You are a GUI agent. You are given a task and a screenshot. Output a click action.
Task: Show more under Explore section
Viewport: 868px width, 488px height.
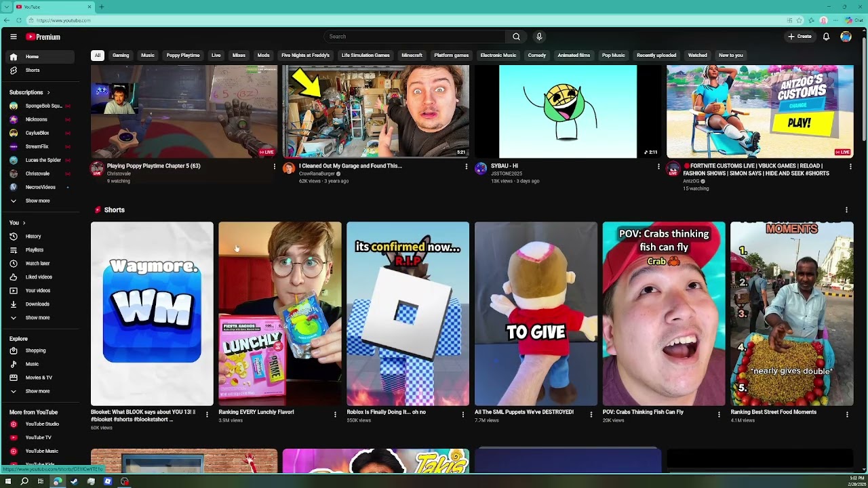pos(41,391)
